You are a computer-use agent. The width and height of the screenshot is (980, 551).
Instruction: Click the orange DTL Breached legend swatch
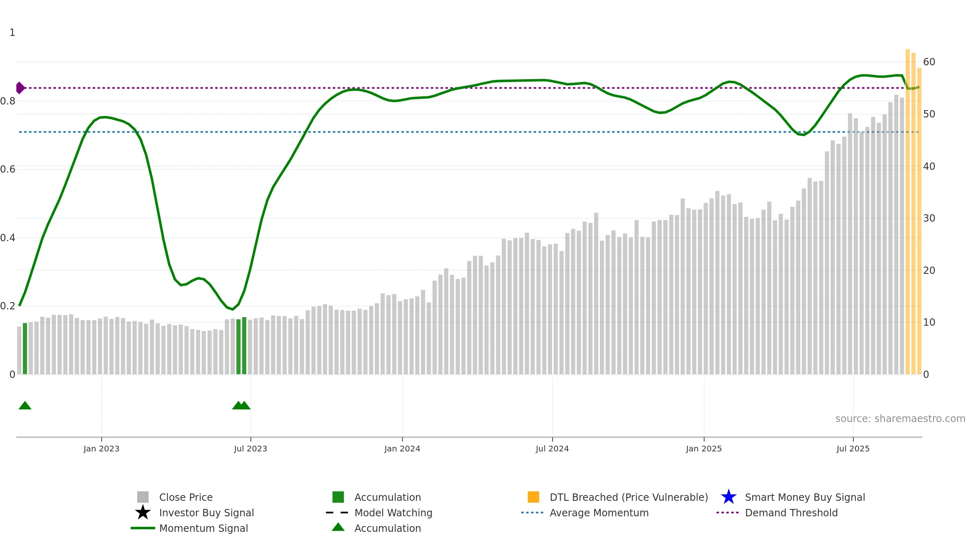533,497
